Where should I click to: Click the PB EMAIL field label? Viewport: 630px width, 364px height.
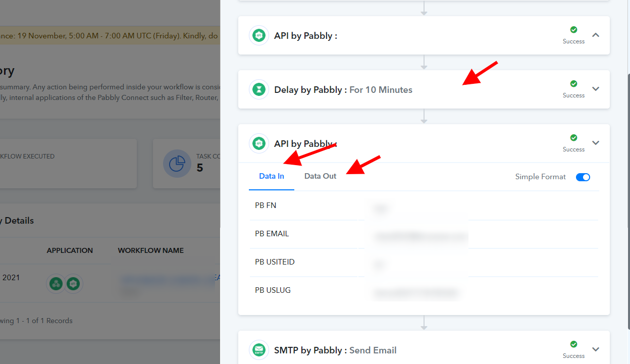click(272, 234)
